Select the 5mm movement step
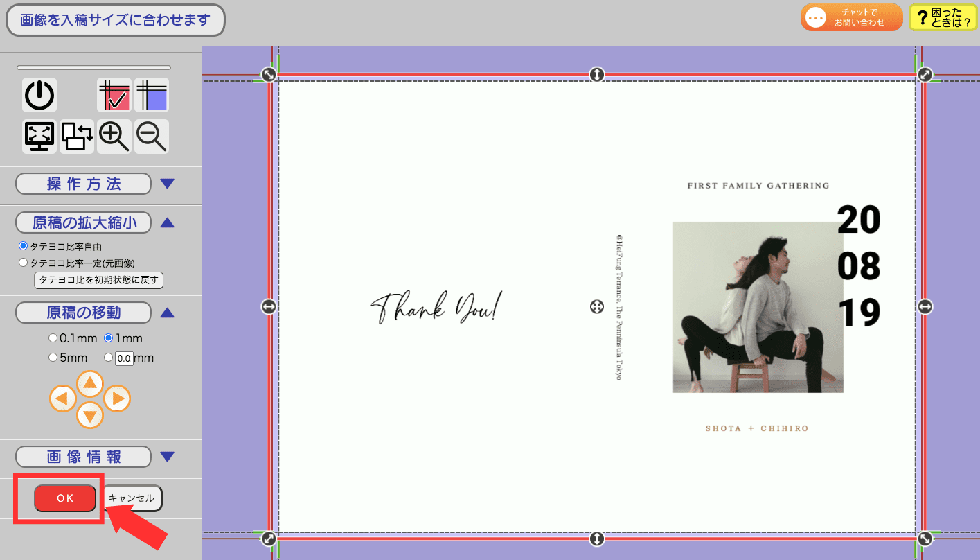 [53, 358]
